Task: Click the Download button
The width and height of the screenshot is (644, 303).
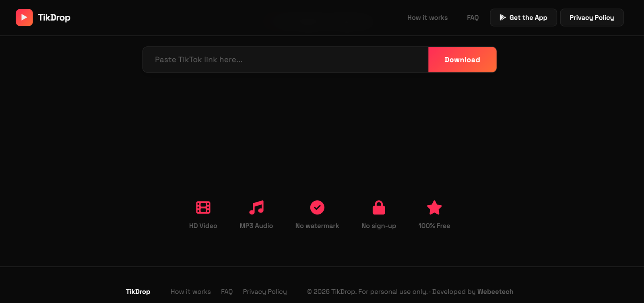Action: [x=462, y=60]
